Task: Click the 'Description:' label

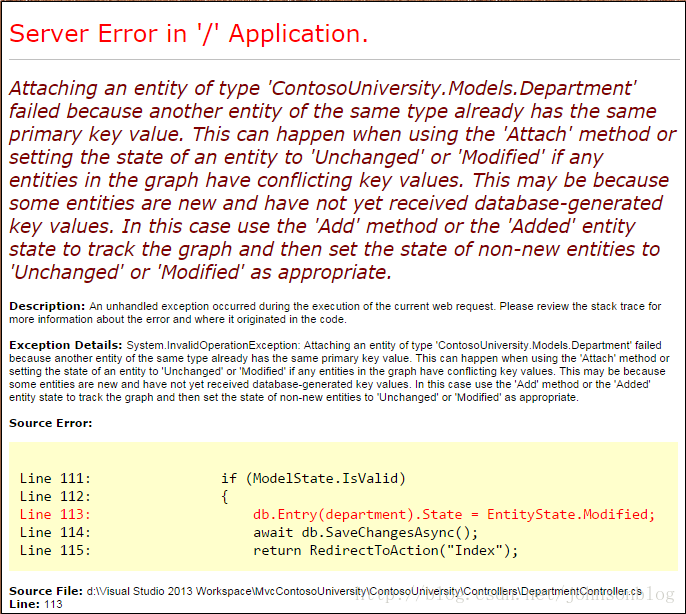Action: point(47,306)
